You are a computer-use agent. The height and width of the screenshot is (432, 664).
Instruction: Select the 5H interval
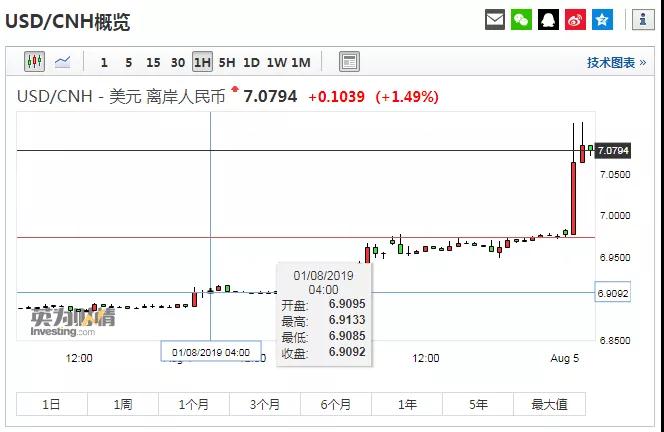pyautogui.click(x=227, y=62)
